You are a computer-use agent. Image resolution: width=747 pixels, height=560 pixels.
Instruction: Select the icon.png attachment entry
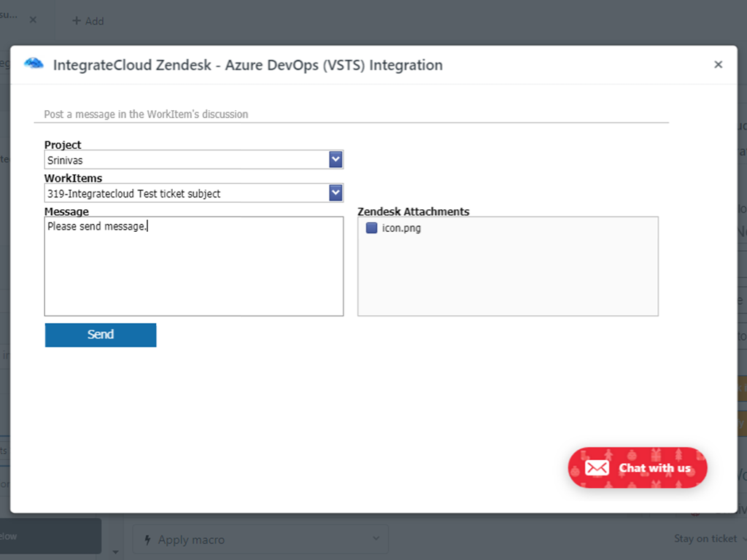(401, 227)
